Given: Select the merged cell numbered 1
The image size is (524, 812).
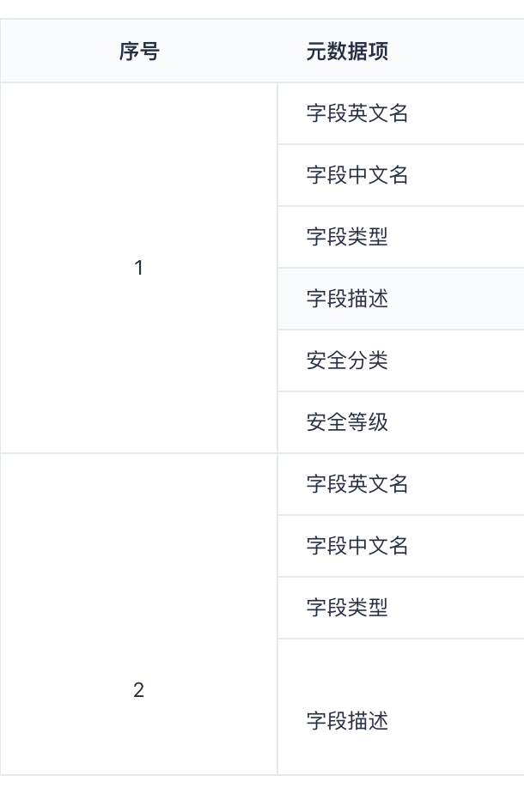Looking at the screenshot, I should [x=139, y=268].
